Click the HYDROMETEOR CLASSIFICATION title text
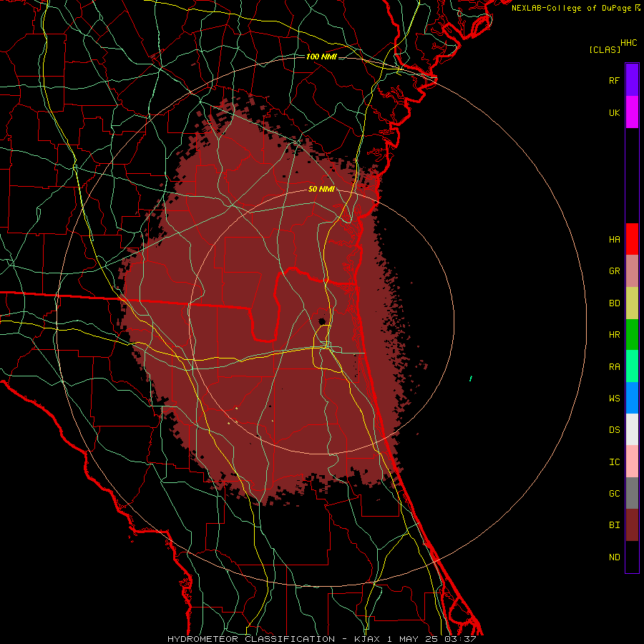The width and height of the screenshot is (644, 644). click(x=251, y=639)
